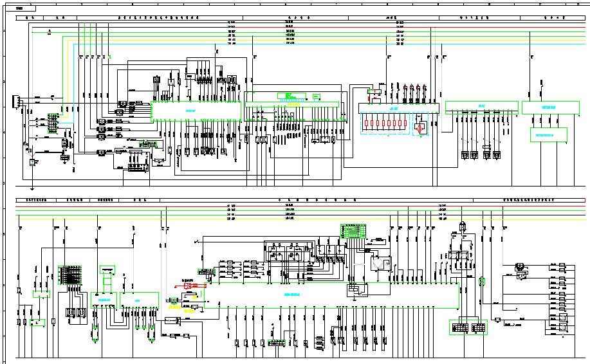Screen dimensions: 590x364
Task: Select the far-right green module in upper diagram
Action: point(548,107)
